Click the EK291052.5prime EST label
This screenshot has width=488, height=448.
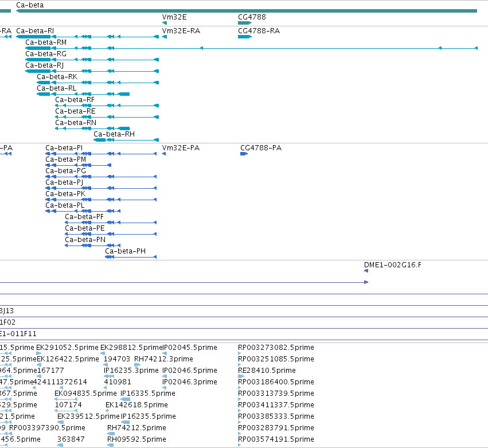(x=67, y=348)
